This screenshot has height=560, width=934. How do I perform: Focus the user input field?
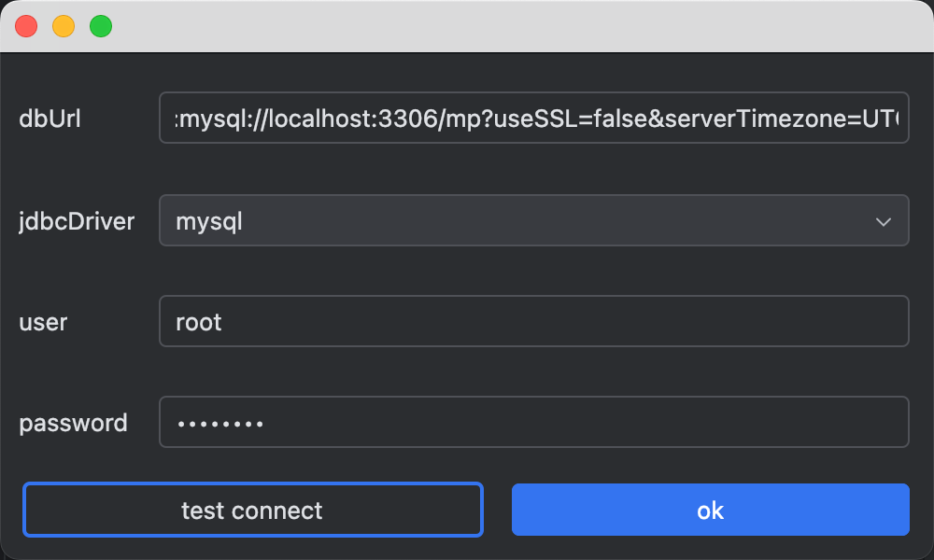point(532,322)
